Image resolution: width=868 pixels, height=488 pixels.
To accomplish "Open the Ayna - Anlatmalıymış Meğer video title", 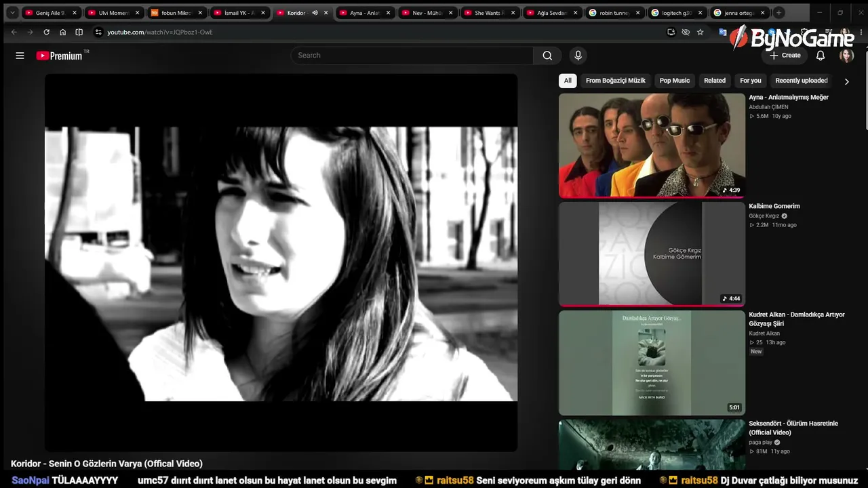I will coord(789,98).
